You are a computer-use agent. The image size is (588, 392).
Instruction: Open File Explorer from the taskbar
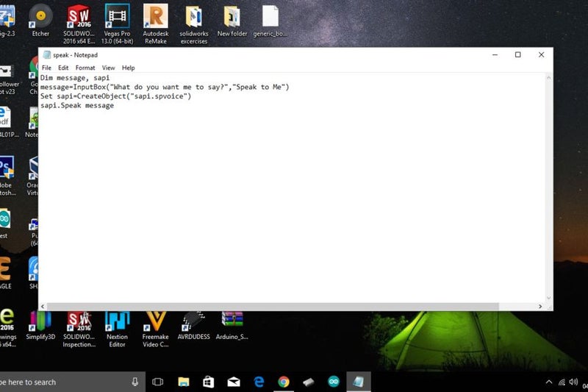point(183,382)
